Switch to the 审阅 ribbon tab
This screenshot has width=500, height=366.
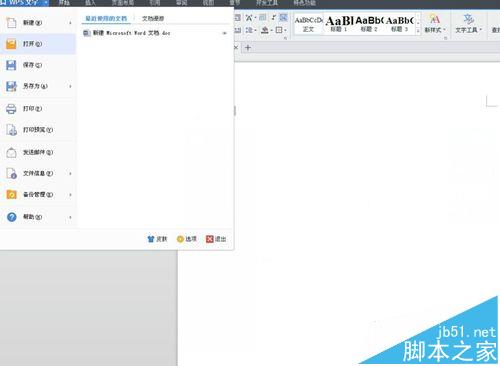click(x=181, y=3)
